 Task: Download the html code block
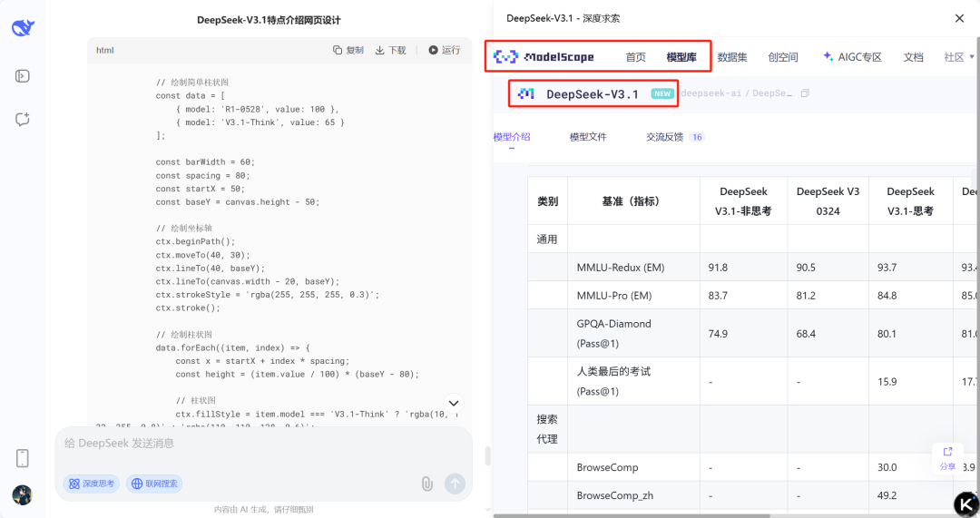[390, 50]
